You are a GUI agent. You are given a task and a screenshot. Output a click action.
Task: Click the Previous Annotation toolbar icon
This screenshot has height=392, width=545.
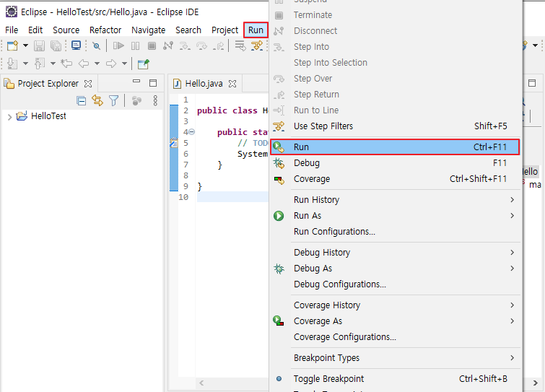(x=39, y=64)
